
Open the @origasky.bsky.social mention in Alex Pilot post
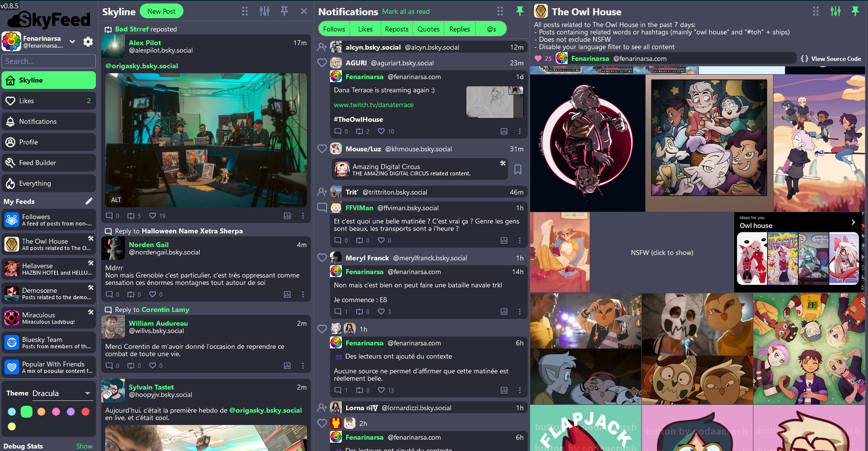pos(142,66)
